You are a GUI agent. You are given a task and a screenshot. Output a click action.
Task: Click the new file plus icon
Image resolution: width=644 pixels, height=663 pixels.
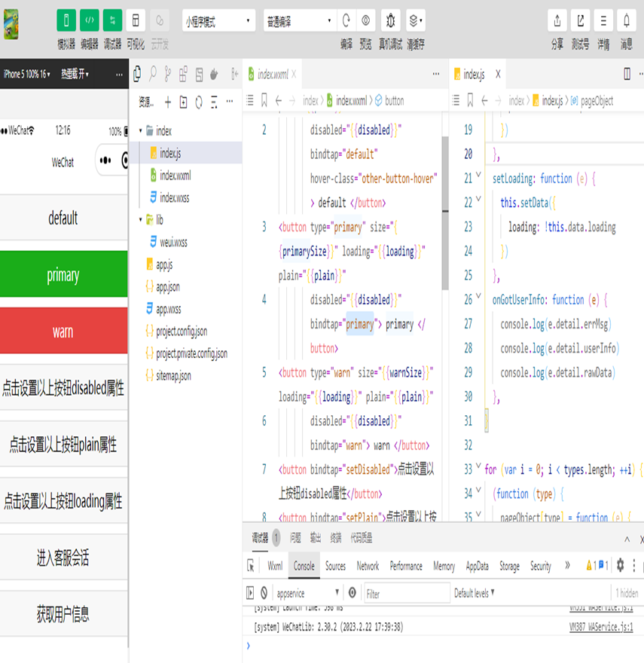pos(168,102)
